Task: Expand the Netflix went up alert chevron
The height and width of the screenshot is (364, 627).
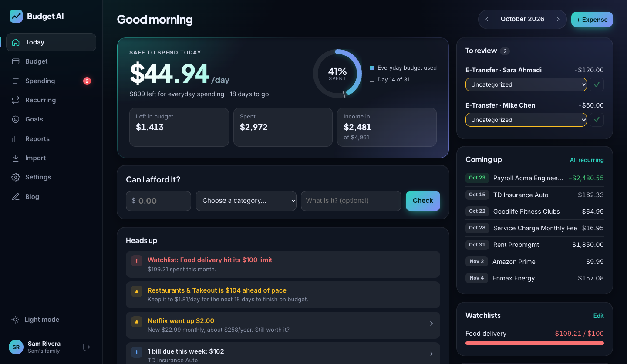Action: (431, 324)
